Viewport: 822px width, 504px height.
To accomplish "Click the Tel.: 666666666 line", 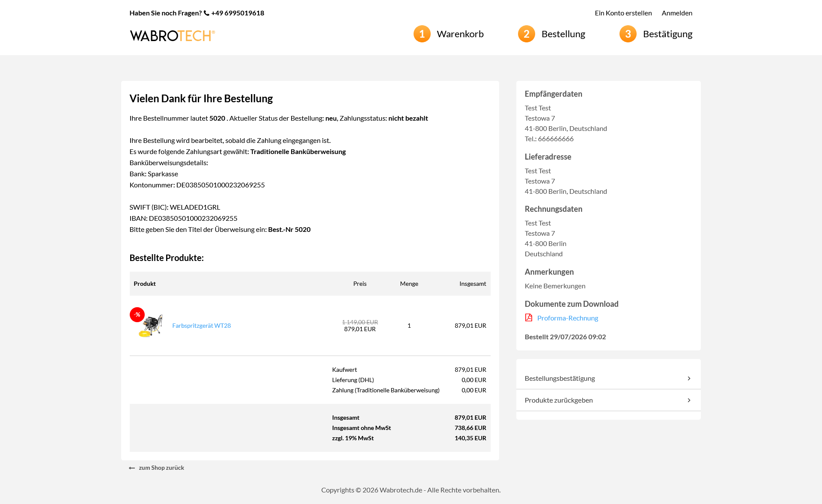I will [x=549, y=139].
